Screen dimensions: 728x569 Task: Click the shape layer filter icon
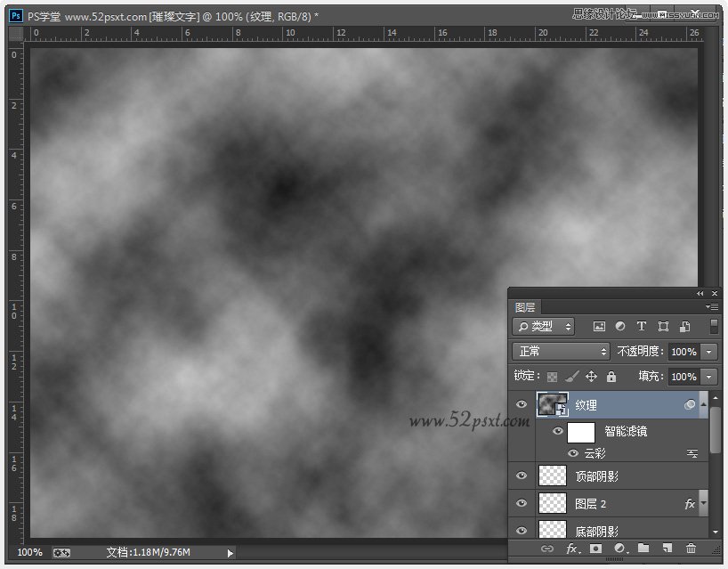tap(663, 327)
